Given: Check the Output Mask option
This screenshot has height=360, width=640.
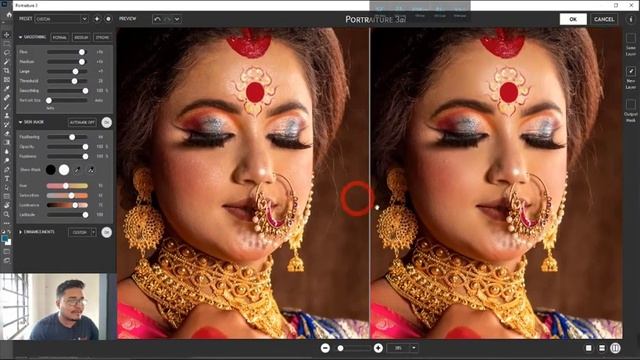Looking at the screenshot, I should point(631,104).
